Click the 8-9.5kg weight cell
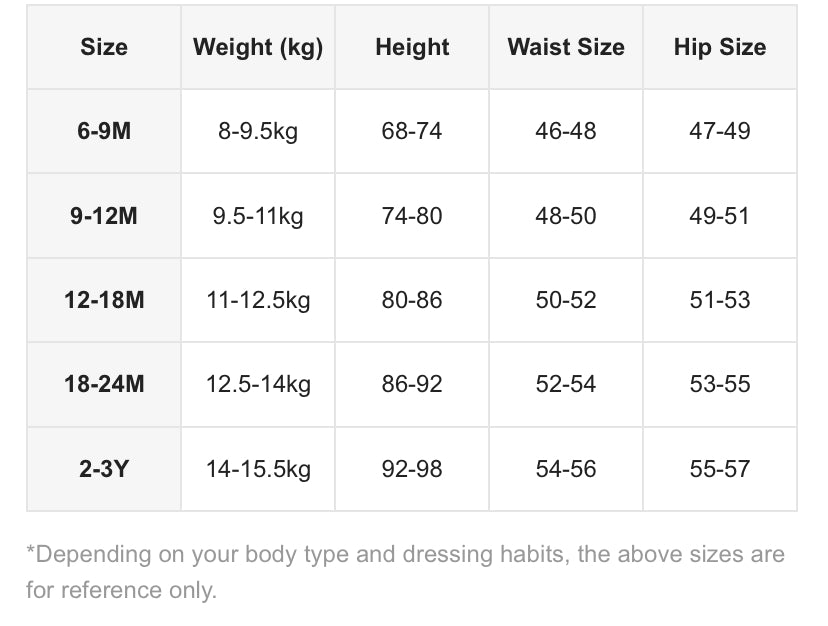The image size is (828, 626). point(258,131)
